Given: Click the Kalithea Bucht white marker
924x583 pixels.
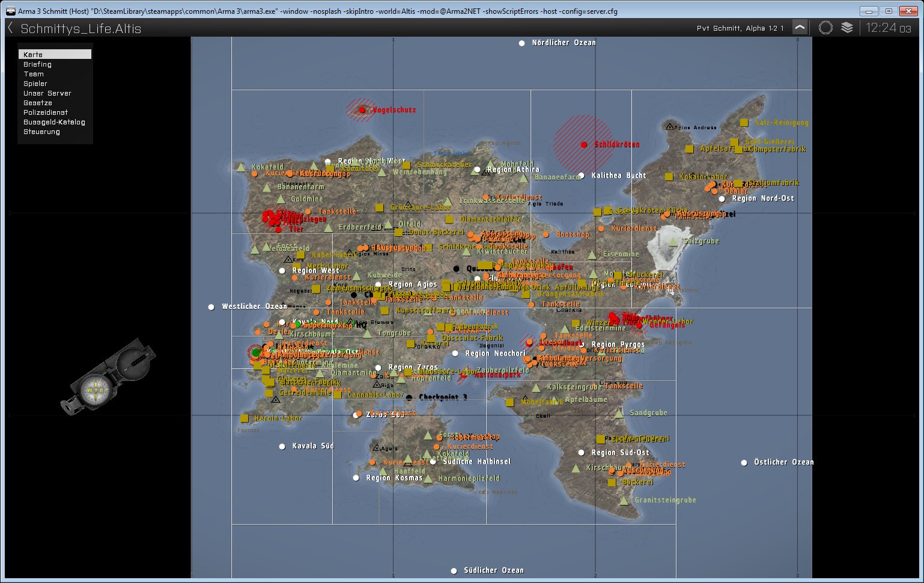Looking at the screenshot, I should (581, 176).
